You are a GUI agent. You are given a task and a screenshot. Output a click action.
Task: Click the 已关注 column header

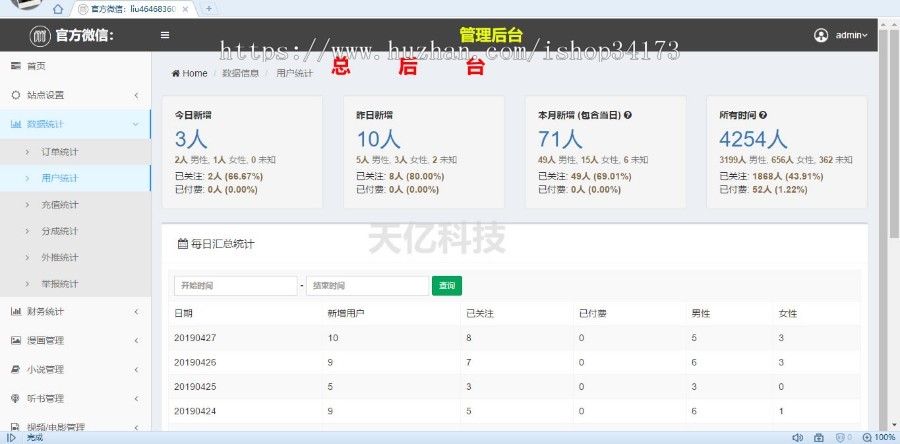[480, 314]
